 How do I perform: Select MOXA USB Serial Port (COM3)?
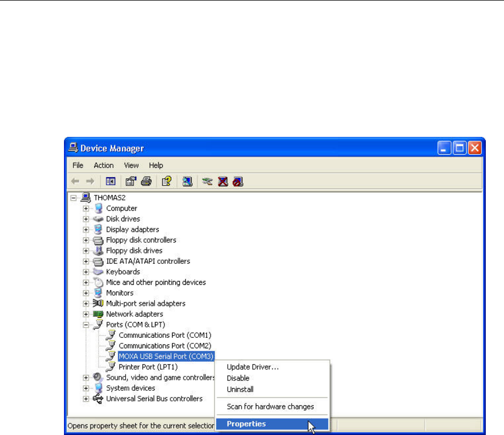point(166,357)
